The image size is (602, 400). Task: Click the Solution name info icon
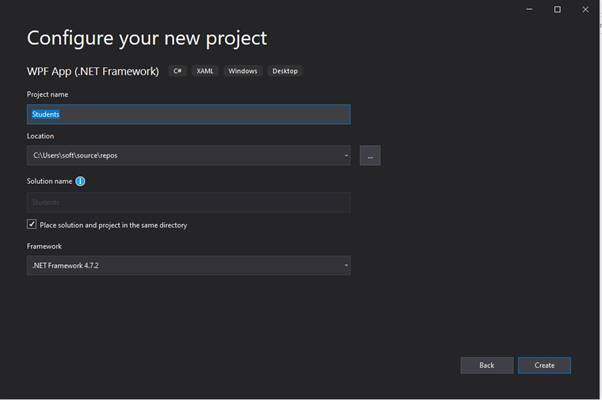pos(80,181)
